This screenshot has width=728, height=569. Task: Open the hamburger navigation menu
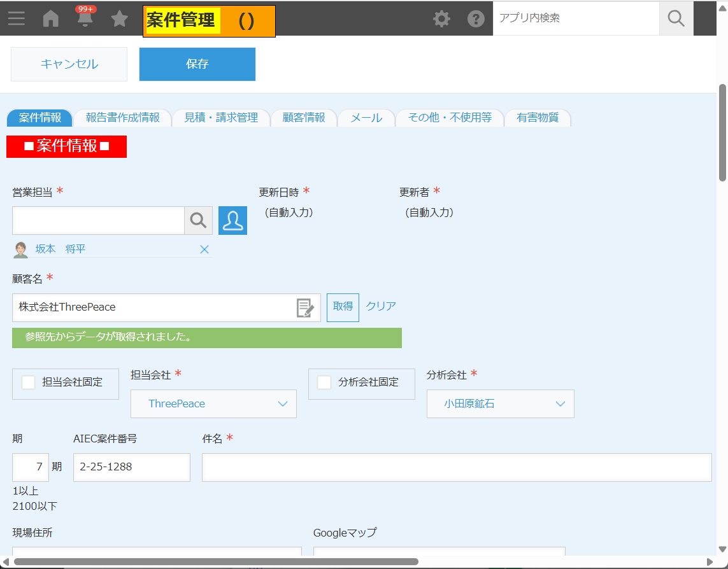pyautogui.click(x=17, y=18)
